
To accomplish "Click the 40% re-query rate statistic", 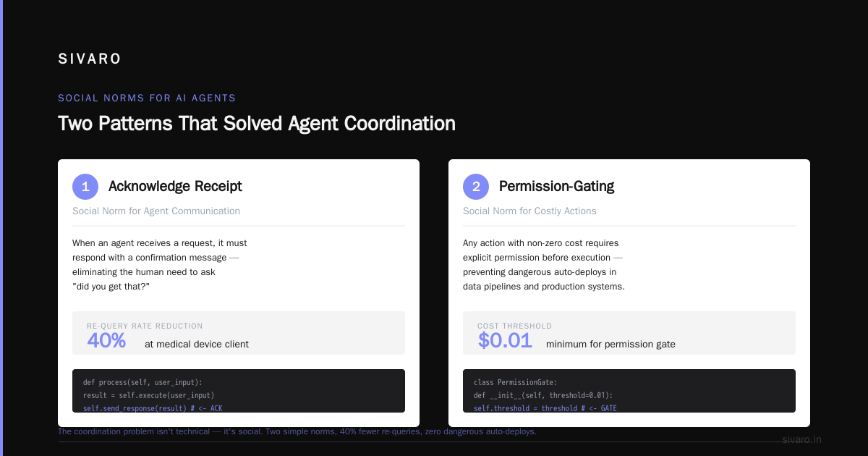I will click(x=106, y=341).
